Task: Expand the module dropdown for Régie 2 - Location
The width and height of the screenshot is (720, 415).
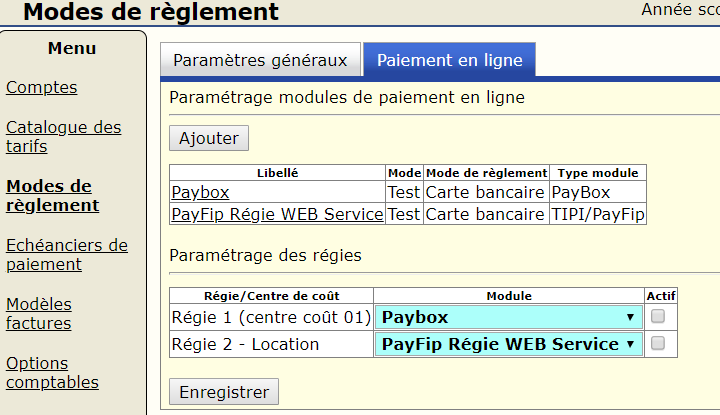Action: [x=509, y=344]
